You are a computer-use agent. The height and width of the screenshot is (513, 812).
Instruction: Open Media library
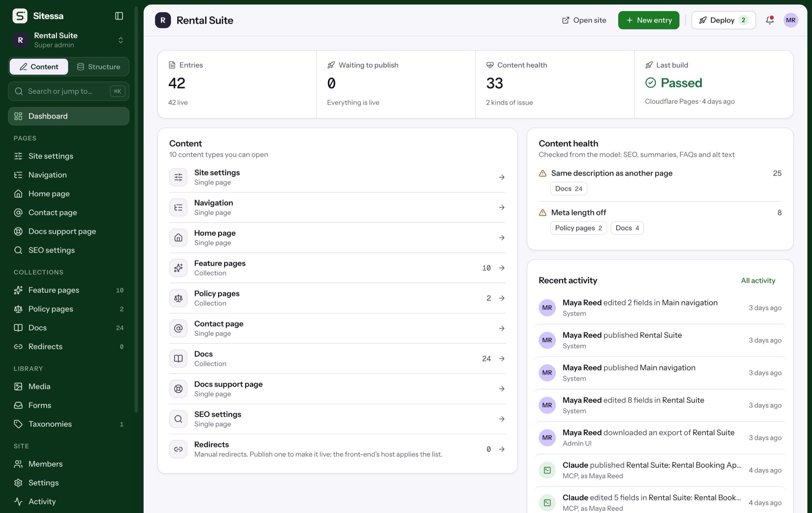pos(69,386)
